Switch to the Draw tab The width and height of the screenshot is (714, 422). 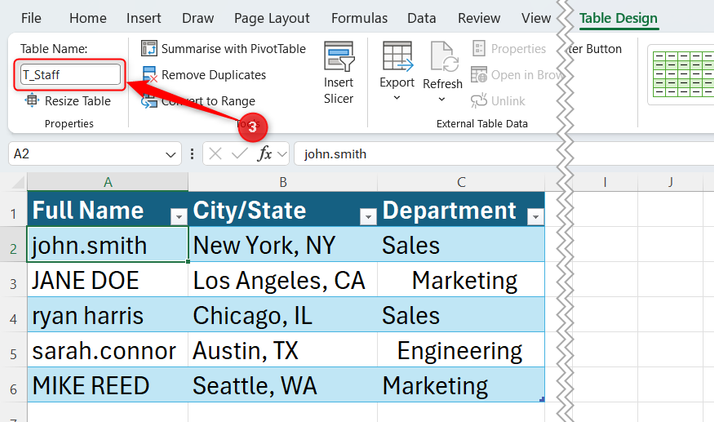pos(198,18)
